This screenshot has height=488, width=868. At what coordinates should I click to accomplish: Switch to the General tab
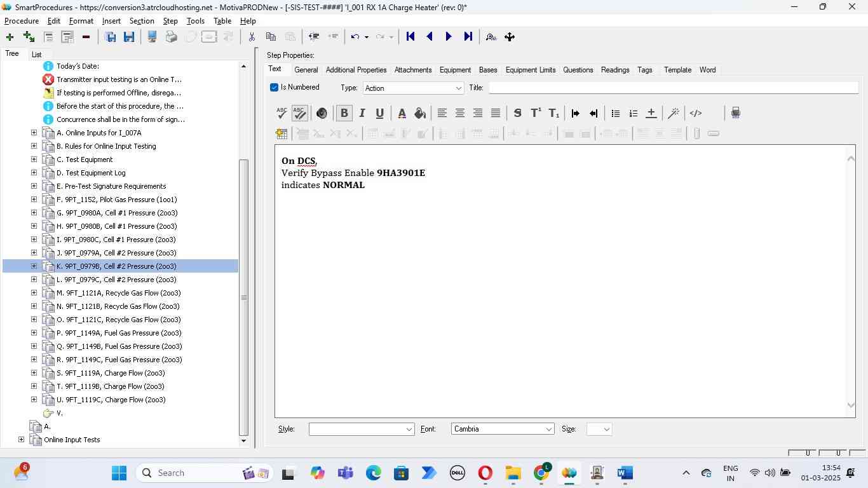(306, 70)
